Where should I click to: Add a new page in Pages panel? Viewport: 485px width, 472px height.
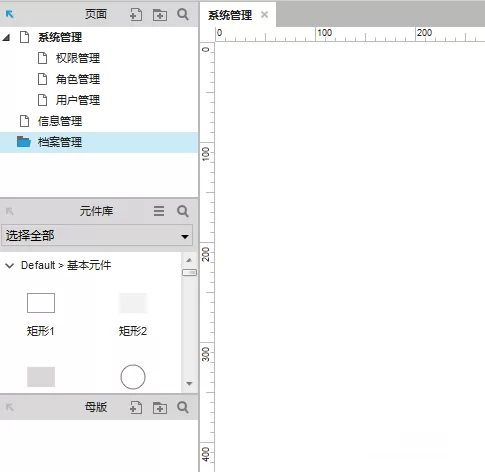(136, 15)
